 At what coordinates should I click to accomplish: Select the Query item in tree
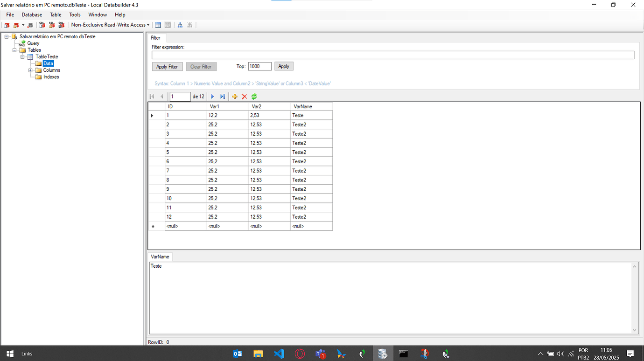(x=33, y=43)
